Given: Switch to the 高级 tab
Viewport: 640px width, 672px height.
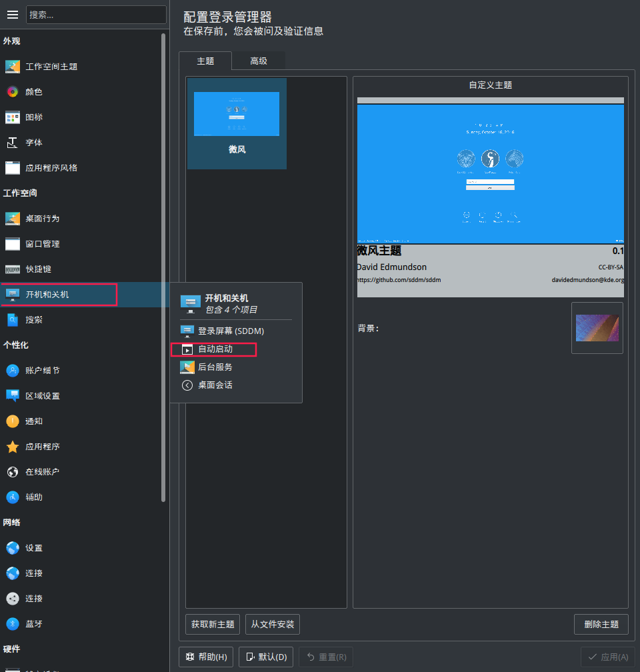Looking at the screenshot, I should pyautogui.click(x=258, y=61).
